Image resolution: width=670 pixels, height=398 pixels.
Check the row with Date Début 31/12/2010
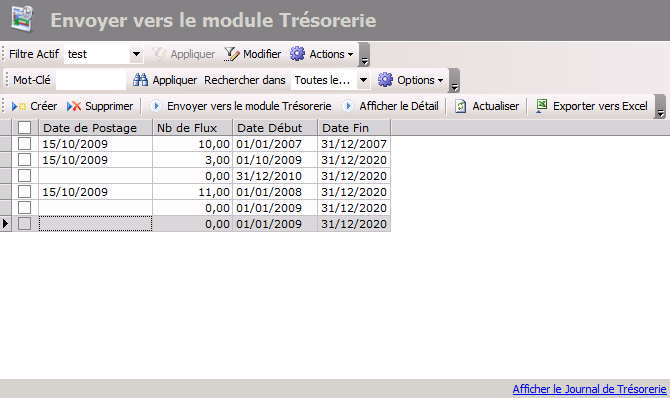[24, 176]
